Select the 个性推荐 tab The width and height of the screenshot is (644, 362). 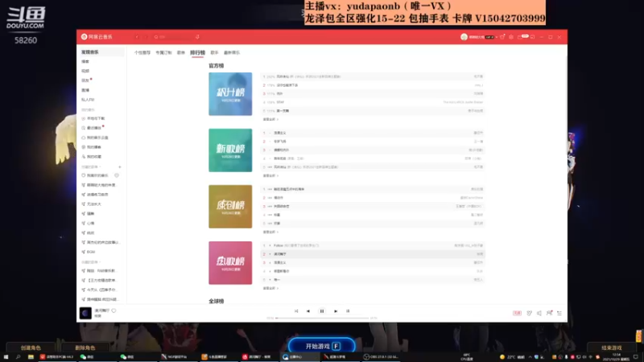coord(142,52)
